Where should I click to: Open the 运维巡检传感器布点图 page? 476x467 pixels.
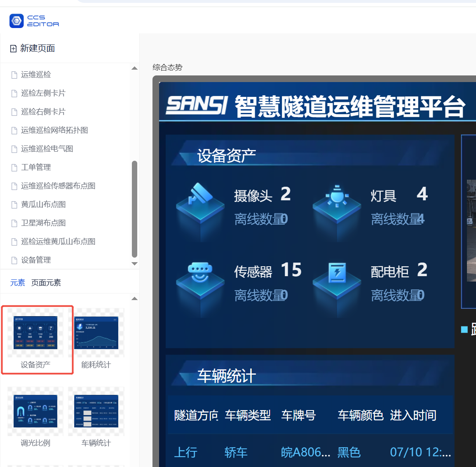coord(58,186)
